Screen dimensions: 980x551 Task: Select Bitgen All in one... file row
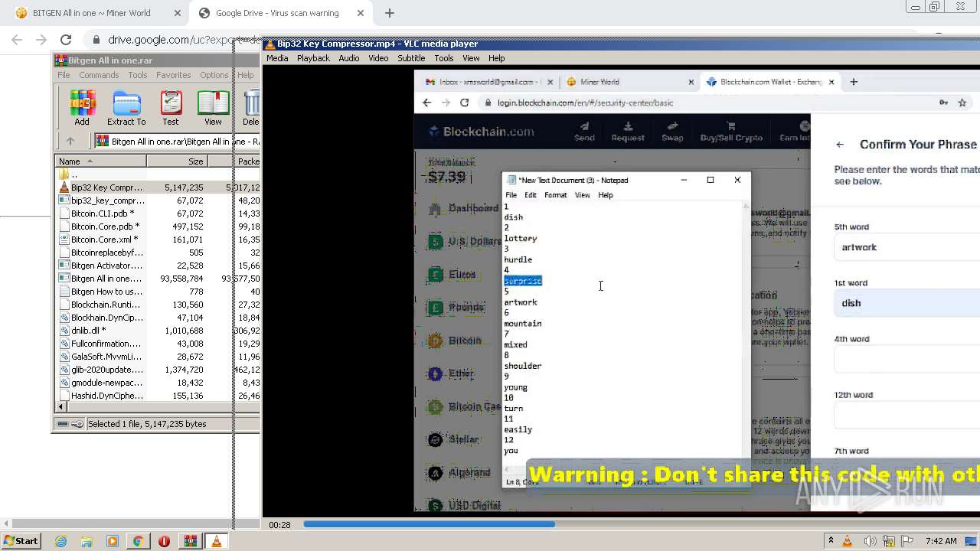159,279
